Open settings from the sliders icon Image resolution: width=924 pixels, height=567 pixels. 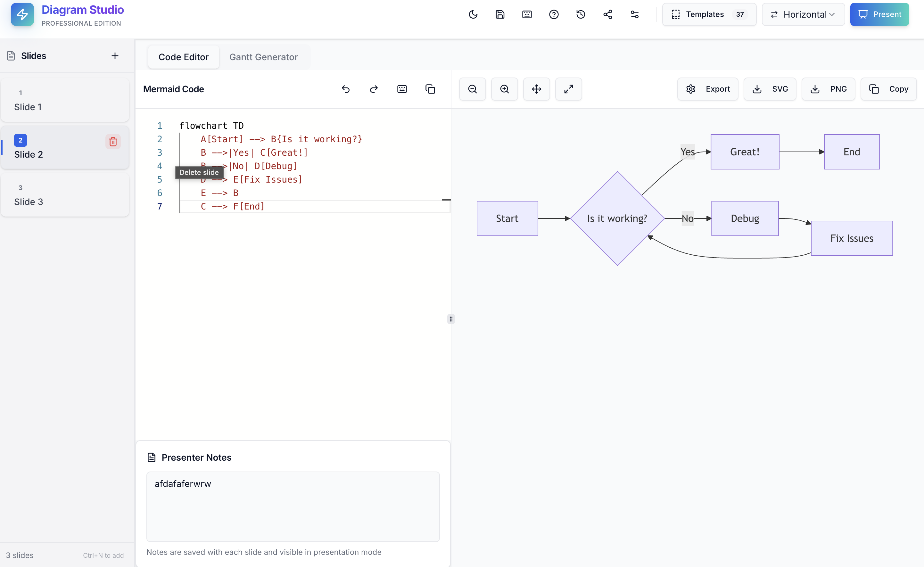634,14
